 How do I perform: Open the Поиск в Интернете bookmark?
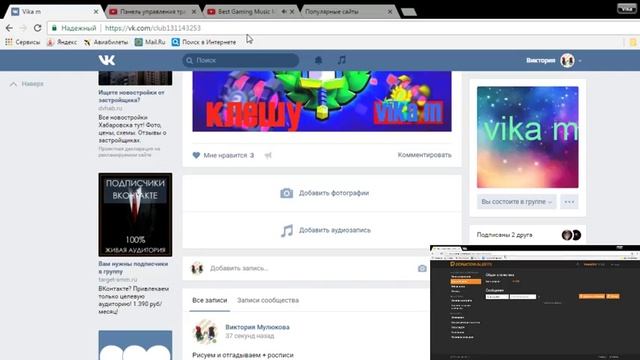pos(204,42)
